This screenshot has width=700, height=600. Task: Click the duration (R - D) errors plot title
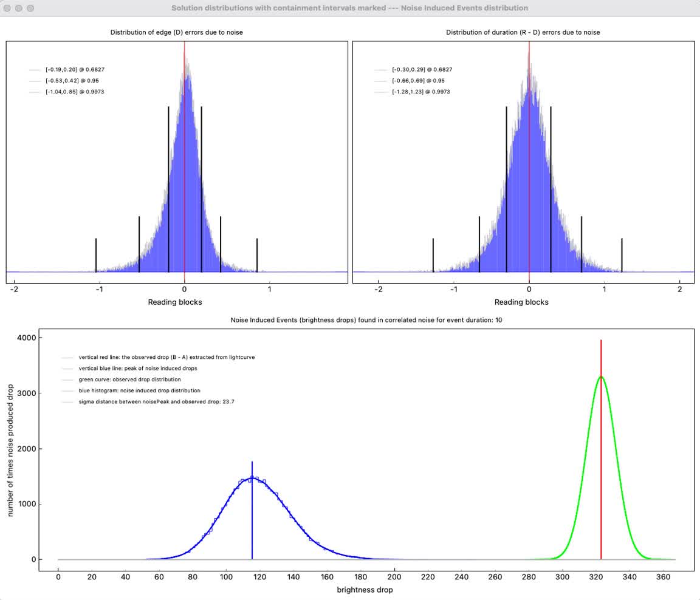(x=523, y=32)
